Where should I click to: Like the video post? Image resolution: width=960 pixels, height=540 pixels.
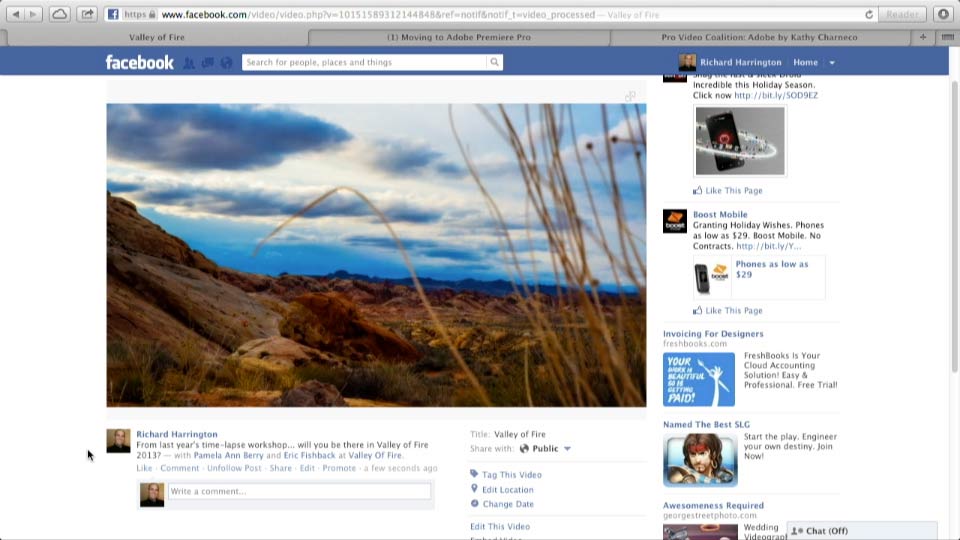(144, 468)
